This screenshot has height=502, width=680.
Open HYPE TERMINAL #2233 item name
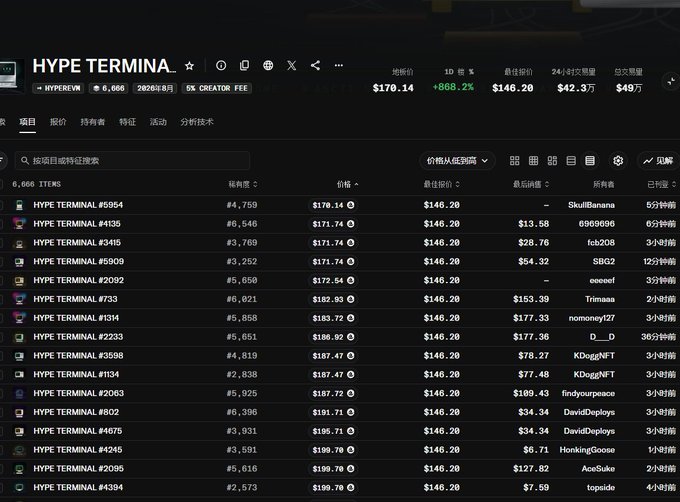click(x=78, y=337)
